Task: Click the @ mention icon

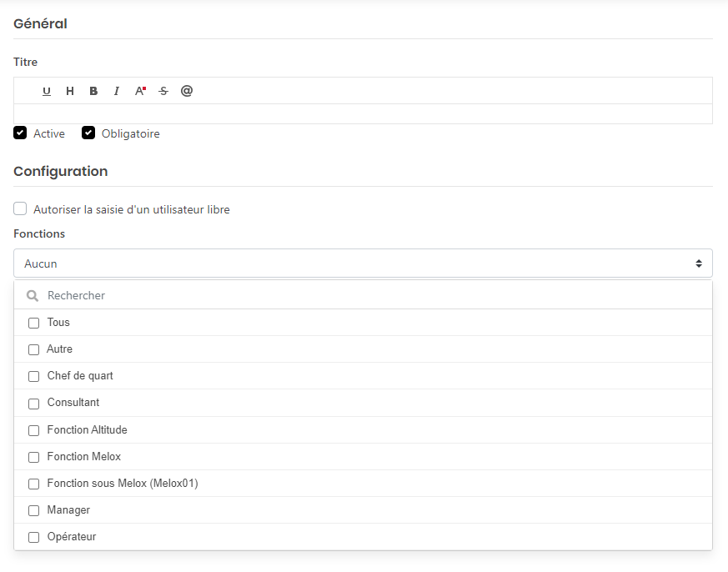Action: coord(187,91)
